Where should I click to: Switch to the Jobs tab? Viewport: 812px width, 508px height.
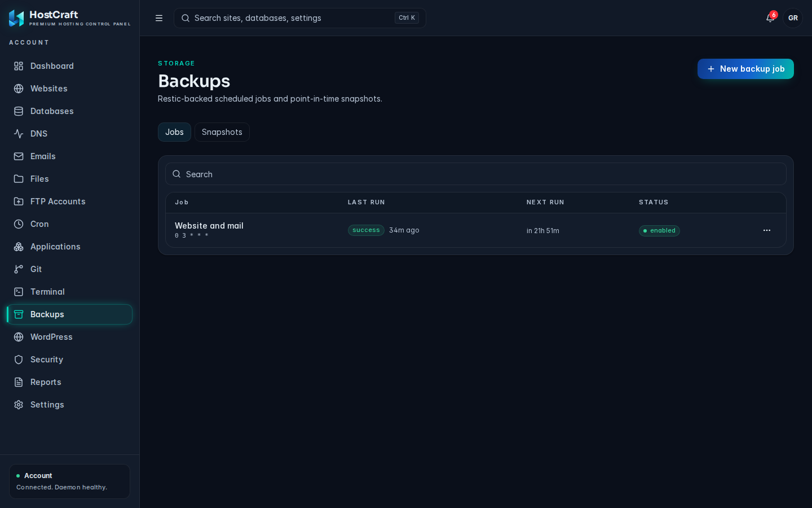(x=174, y=132)
